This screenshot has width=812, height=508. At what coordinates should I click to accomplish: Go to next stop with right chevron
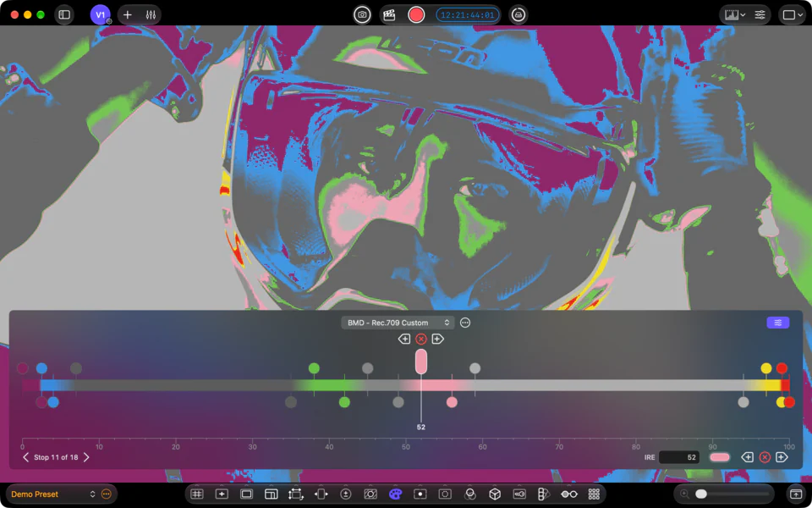click(86, 457)
